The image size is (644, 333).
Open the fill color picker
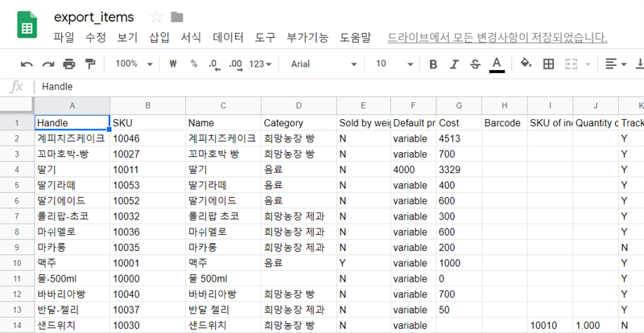(526, 64)
